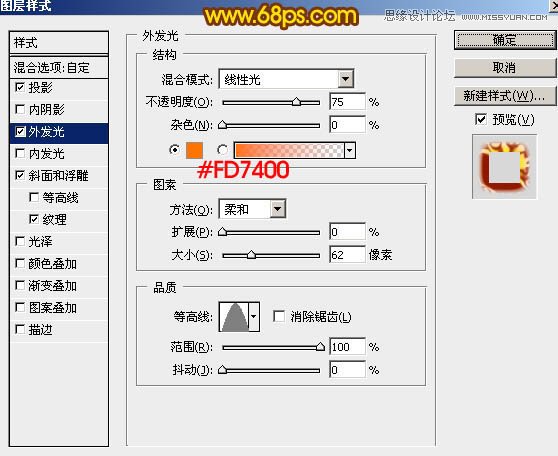Open the 混合模式 blend mode dropdown
558x456 pixels.
(346, 79)
